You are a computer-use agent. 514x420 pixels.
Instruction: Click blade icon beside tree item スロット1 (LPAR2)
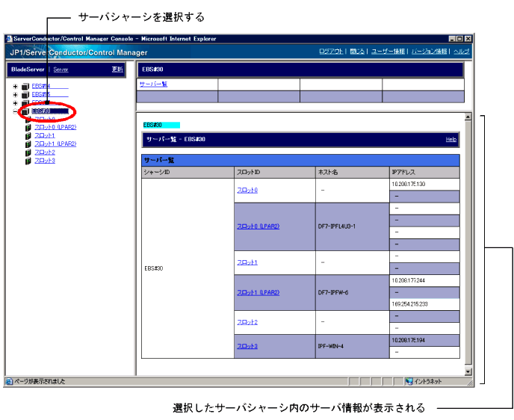point(28,144)
